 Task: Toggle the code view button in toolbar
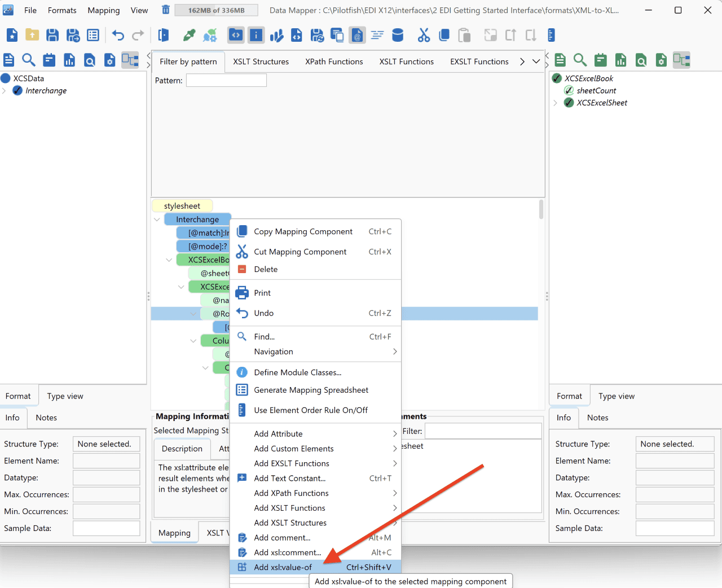(x=236, y=36)
